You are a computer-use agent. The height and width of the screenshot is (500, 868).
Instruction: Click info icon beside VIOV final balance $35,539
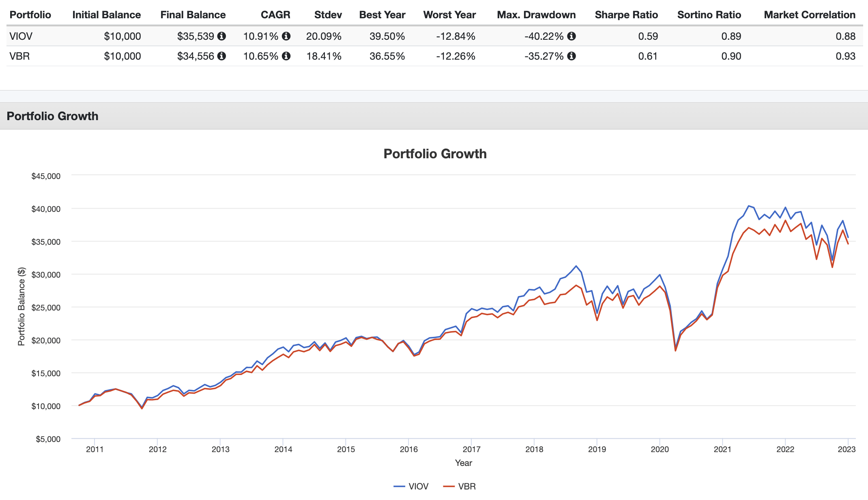tap(221, 36)
